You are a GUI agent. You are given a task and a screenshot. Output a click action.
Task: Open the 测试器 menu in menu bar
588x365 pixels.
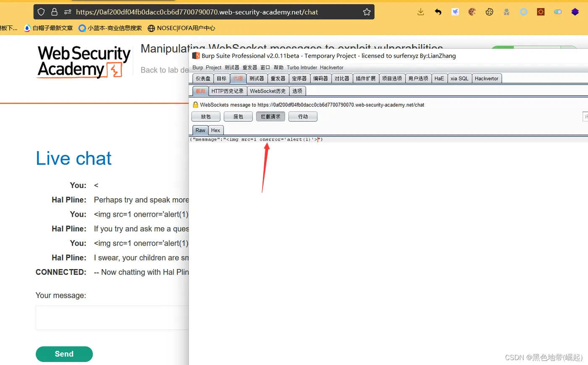[x=232, y=68]
